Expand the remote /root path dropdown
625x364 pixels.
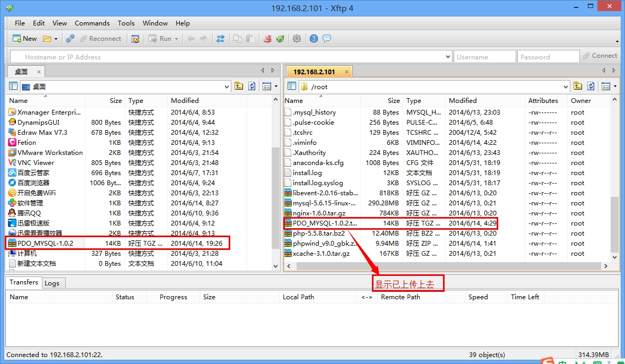pyautogui.click(x=565, y=86)
